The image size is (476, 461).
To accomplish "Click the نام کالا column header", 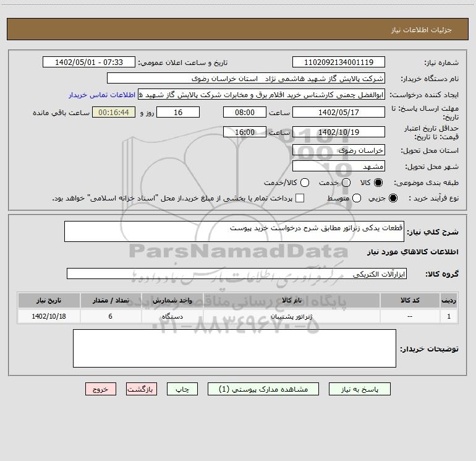I will click(x=291, y=300).
